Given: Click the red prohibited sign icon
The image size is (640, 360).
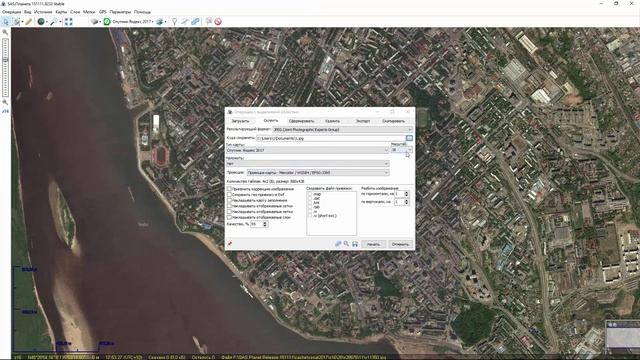Looking at the screenshot, I should (218, 22).
